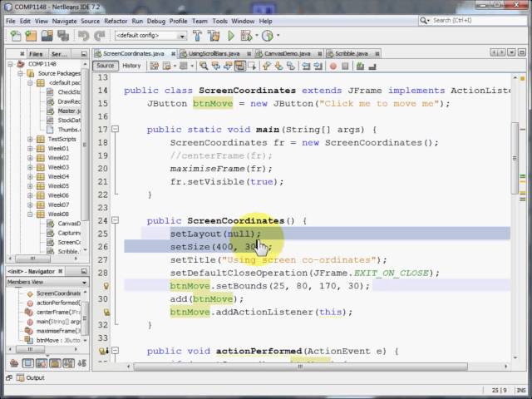This screenshot has width=532, height=399.
Task: Click the editor horizontal scrollbar
Action: (300, 367)
